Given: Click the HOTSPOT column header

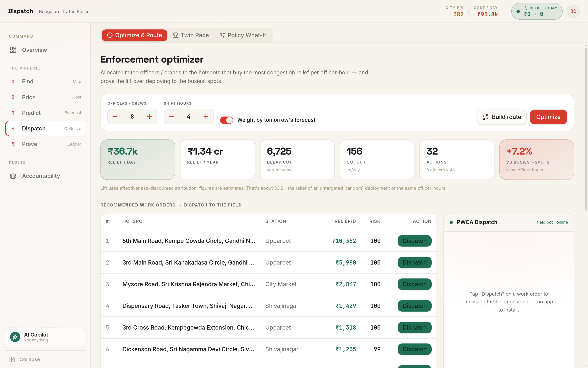Looking at the screenshot, I should pos(134,221).
